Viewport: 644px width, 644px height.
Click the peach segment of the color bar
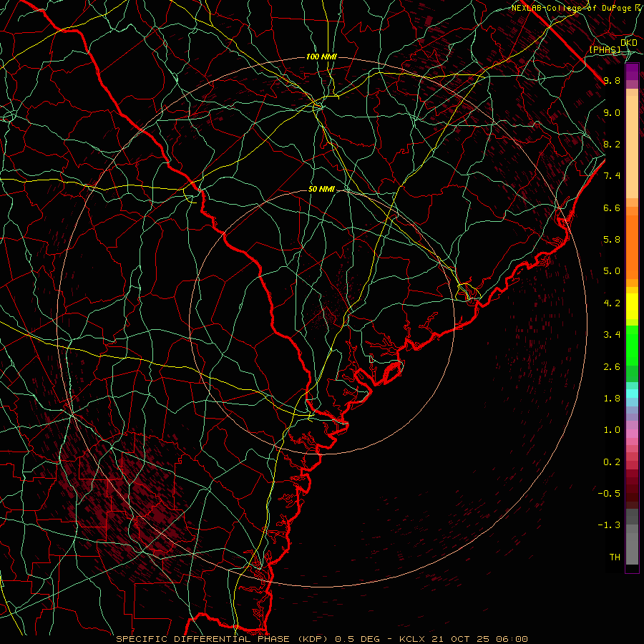click(x=632, y=144)
